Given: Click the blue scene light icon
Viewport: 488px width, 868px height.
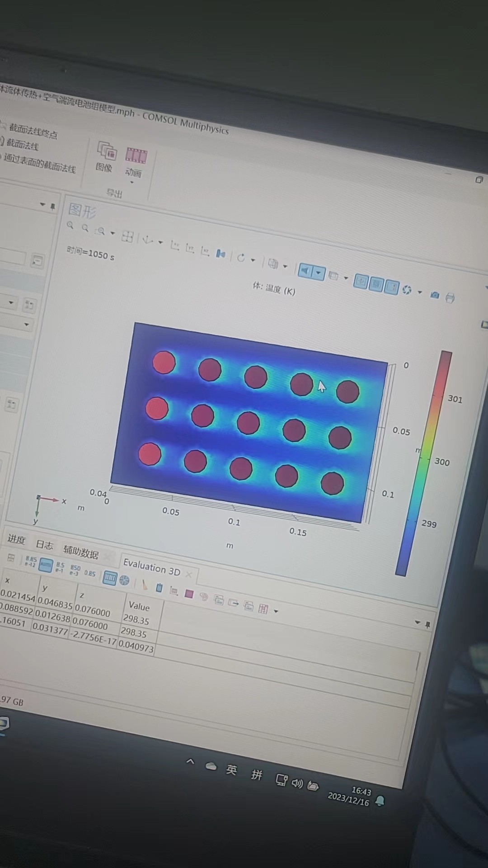Looking at the screenshot, I should point(221,254).
